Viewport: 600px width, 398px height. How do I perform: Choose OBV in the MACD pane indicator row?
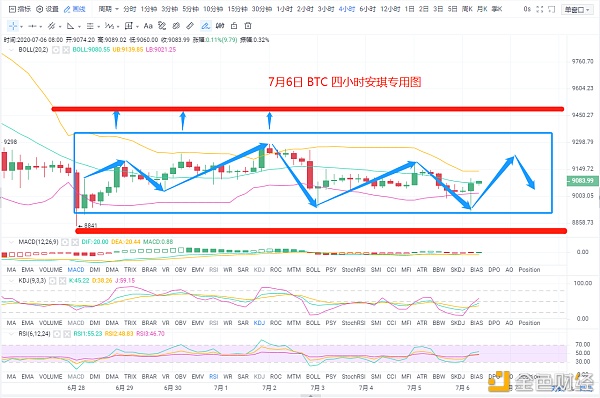pos(180,270)
